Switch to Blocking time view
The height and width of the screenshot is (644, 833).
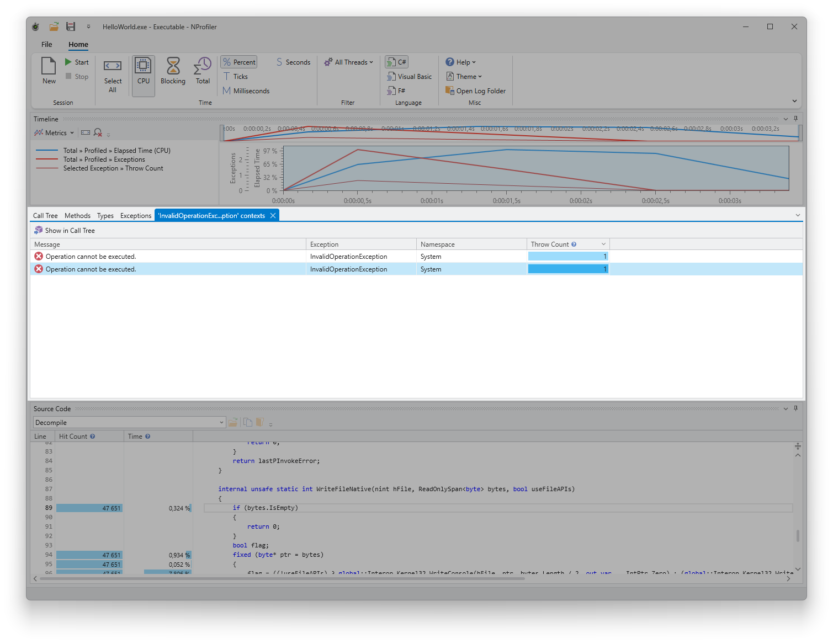pos(173,67)
